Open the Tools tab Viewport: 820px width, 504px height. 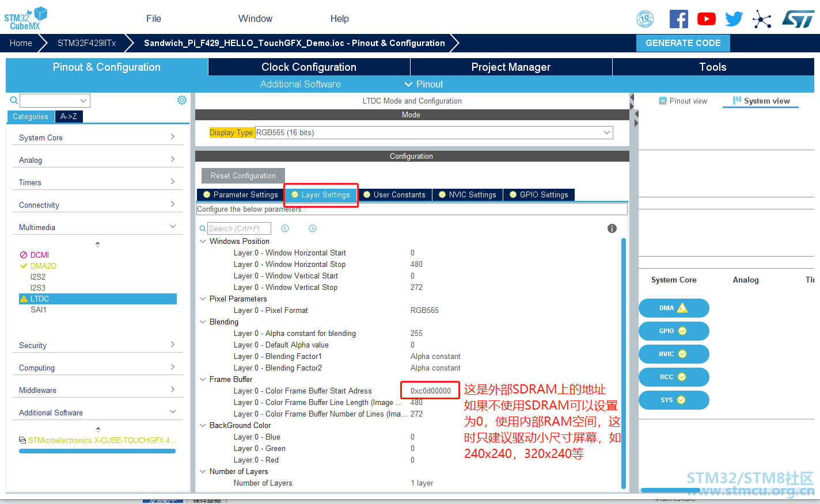coord(713,67)
